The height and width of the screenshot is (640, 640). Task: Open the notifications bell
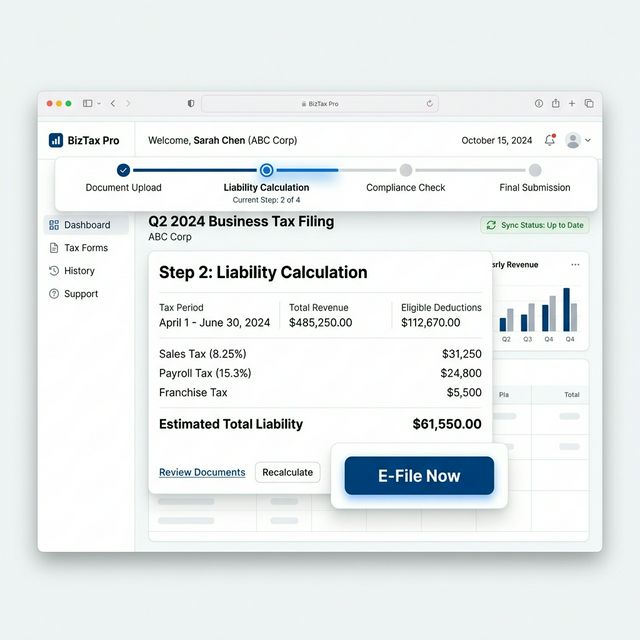point(550,140)
